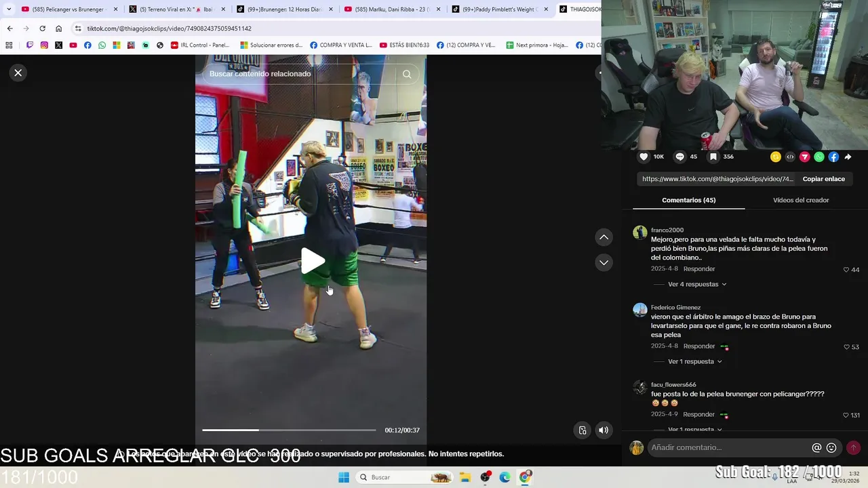
Task: Open comments via speech bubble icon
Action: pos(679,157)
